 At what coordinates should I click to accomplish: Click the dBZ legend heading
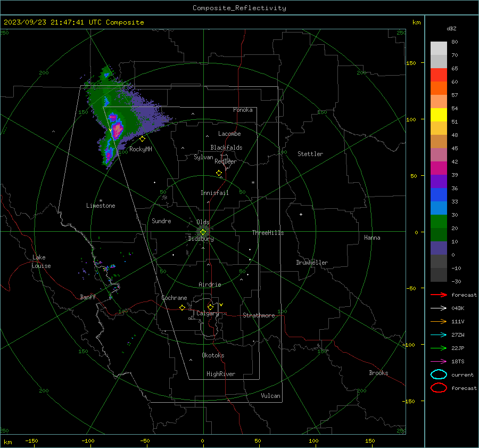[451, 28]
